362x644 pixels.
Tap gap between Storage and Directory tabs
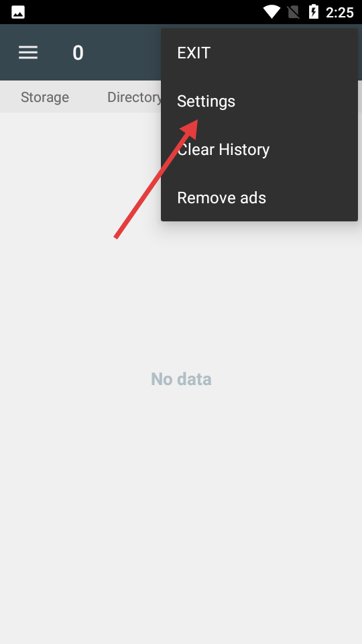point(88,97)
